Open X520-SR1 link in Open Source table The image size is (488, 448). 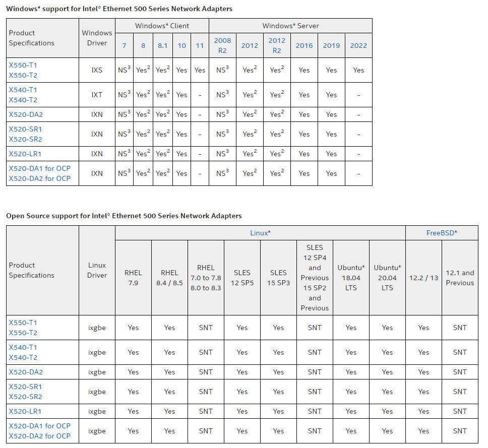[25, 387]
